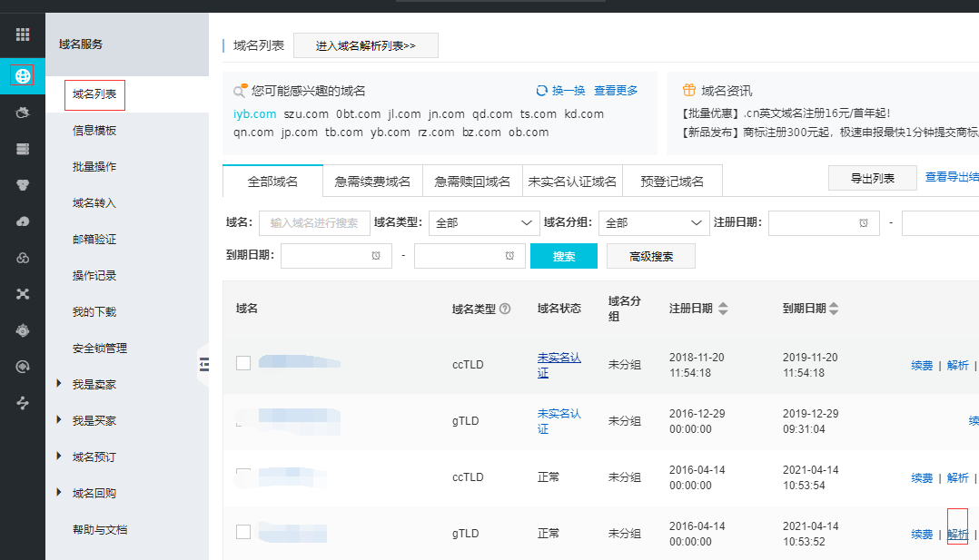Click the 查看更多 link

click(616, 91)
